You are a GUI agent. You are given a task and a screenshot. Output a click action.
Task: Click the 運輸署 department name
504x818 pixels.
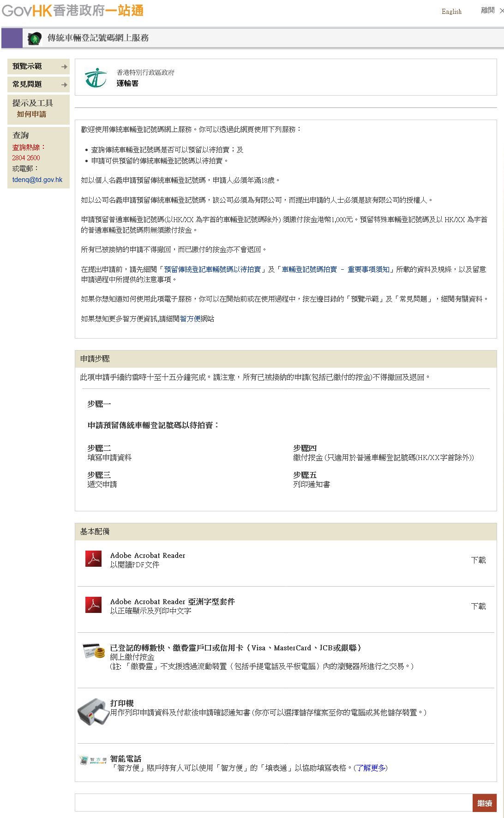(x=127, y=84)
